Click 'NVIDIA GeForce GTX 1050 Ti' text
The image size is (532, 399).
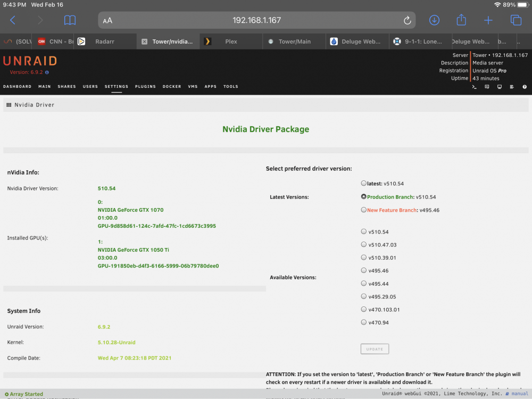tap(134, 250)
